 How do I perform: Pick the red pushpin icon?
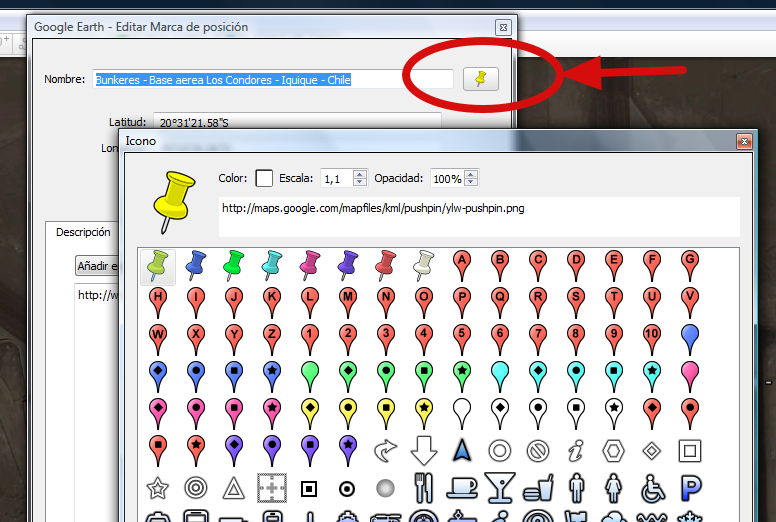386,265
